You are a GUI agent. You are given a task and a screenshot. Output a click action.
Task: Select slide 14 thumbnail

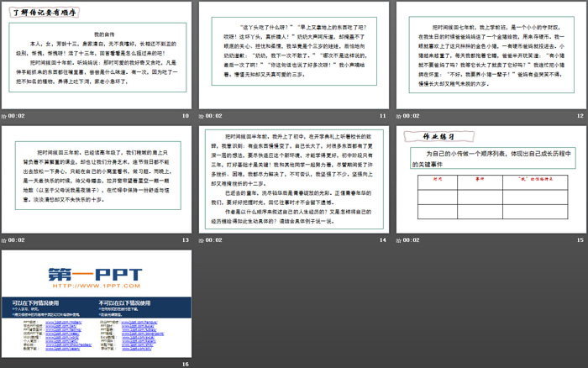coord(294,180)
